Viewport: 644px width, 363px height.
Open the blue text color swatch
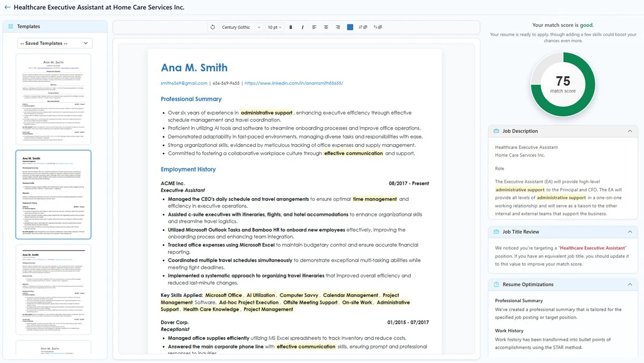(350, 27)
